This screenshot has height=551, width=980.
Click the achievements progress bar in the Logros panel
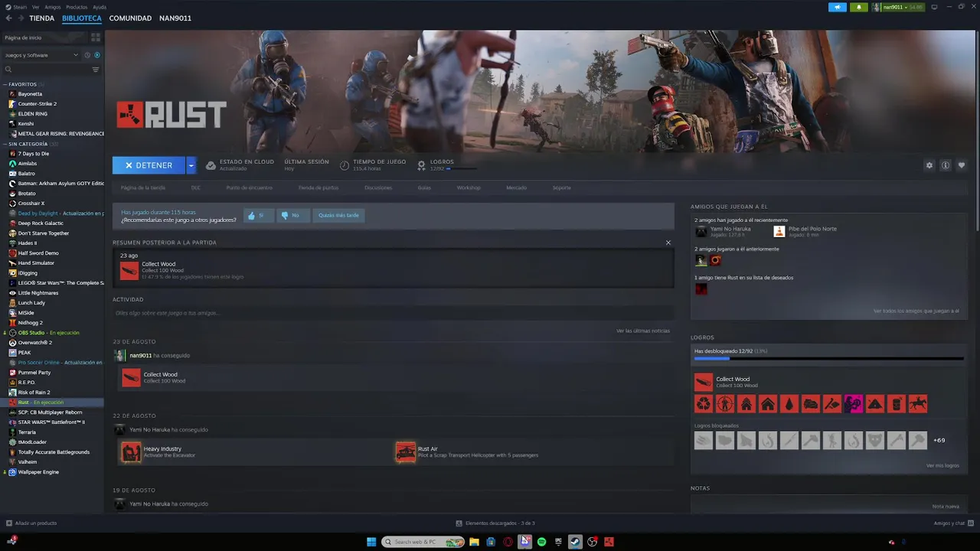click(828, 358)
